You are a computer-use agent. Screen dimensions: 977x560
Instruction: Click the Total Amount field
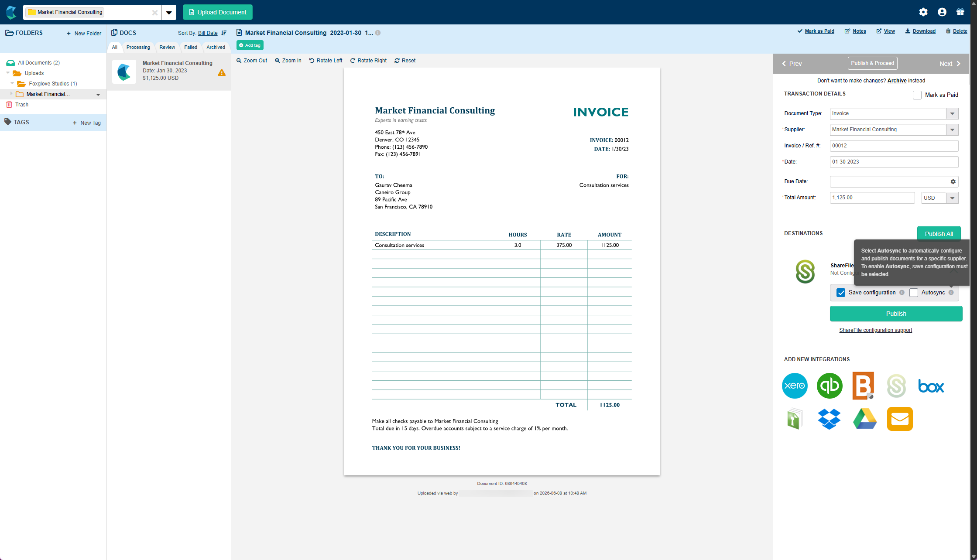tap(872, 198)
